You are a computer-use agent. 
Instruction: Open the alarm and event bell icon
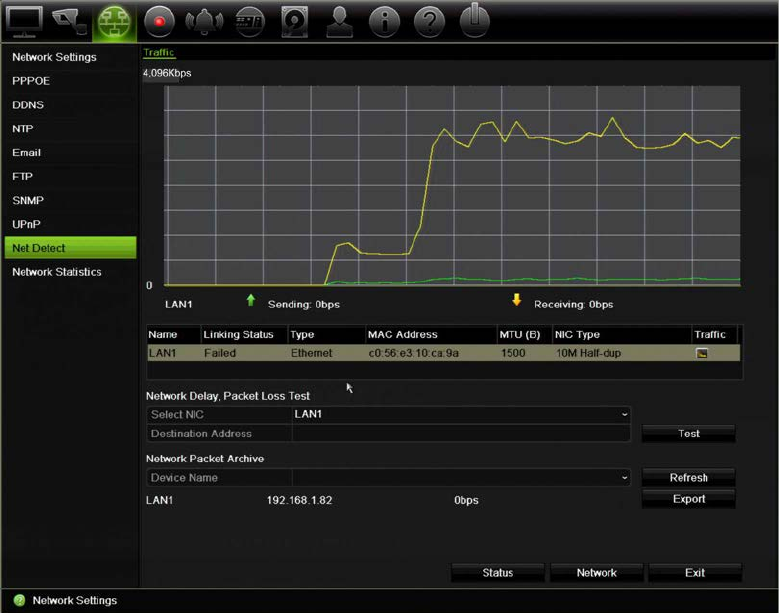204,21
